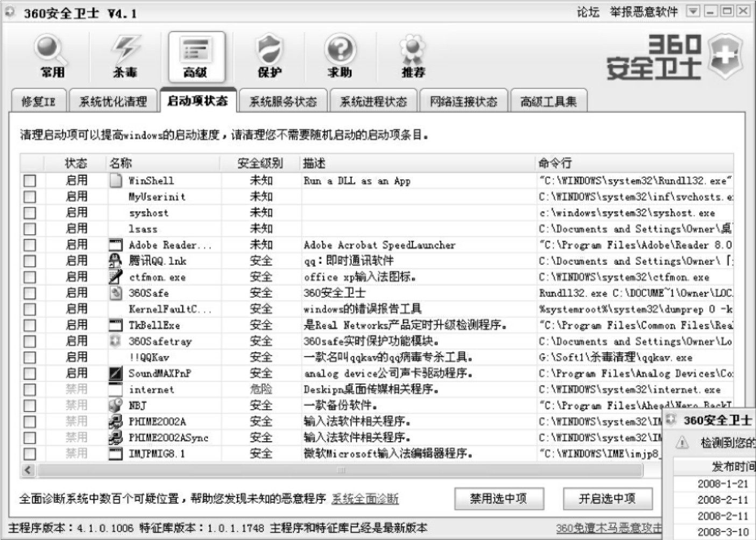This screenshot has height=540, width=756.
Task: Click the 禁用选中项 button
Action: pos(499,499)
